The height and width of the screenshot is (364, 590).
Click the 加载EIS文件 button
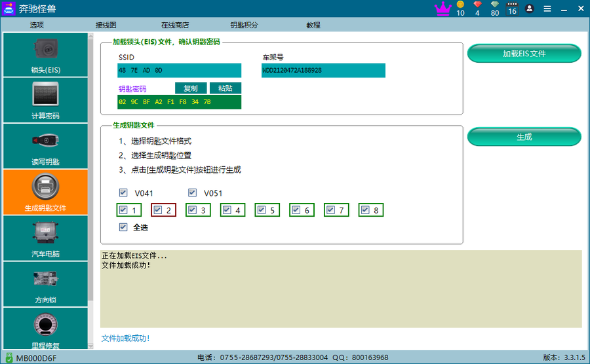click(524, 54)
